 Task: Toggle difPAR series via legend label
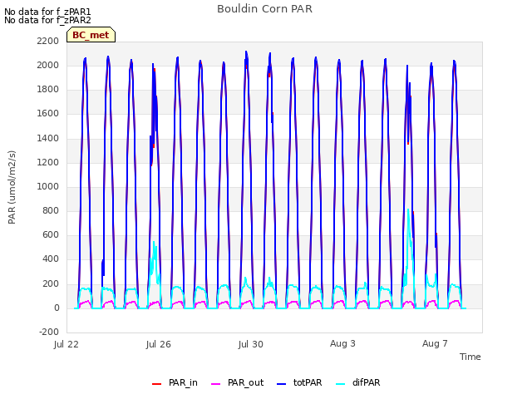pos(366,382)
